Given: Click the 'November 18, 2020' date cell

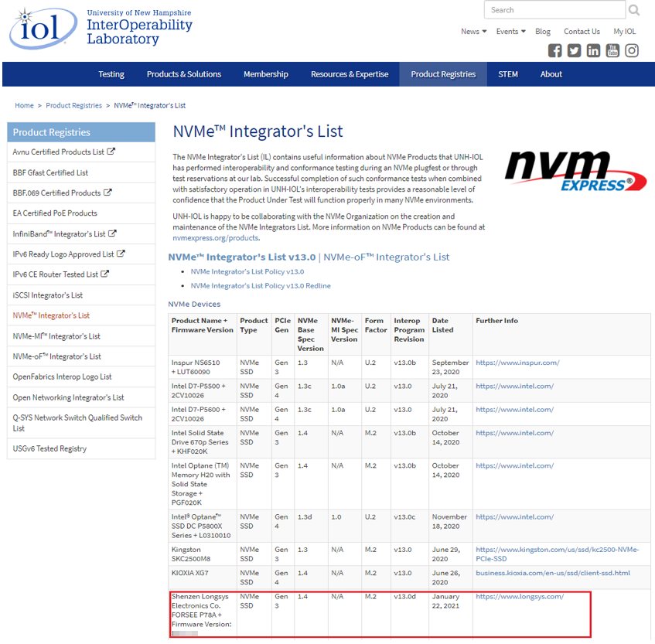Looking at the screenshot, I should click(450, 526).
